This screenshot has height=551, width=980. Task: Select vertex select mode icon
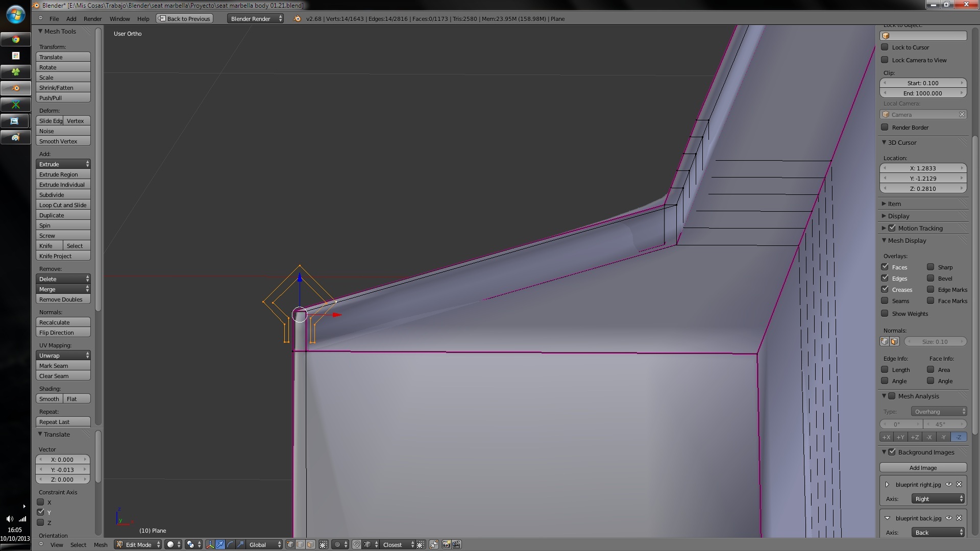pos(290,544)
